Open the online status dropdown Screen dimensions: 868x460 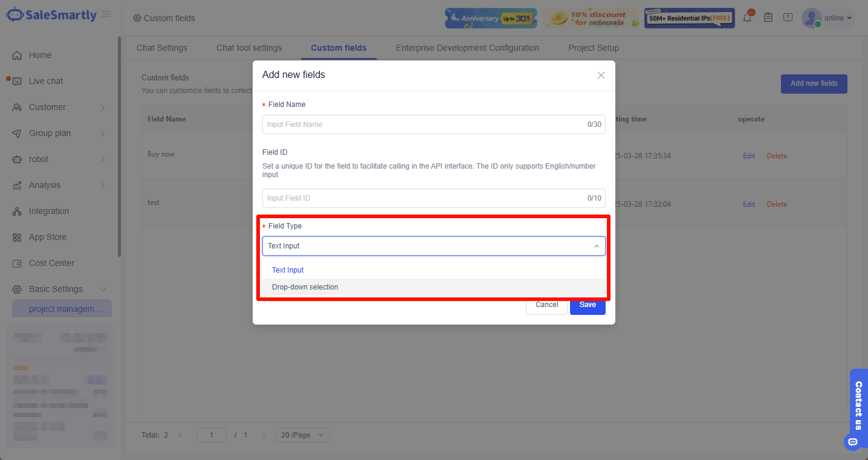point(838,18)
